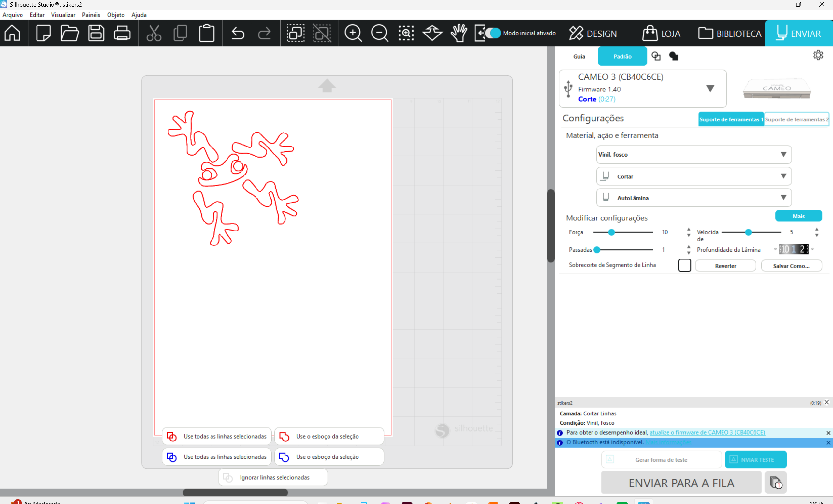Click Gerar forma de teste button
833x504 pixels.
pyautogui.click(x=661, y=459)
